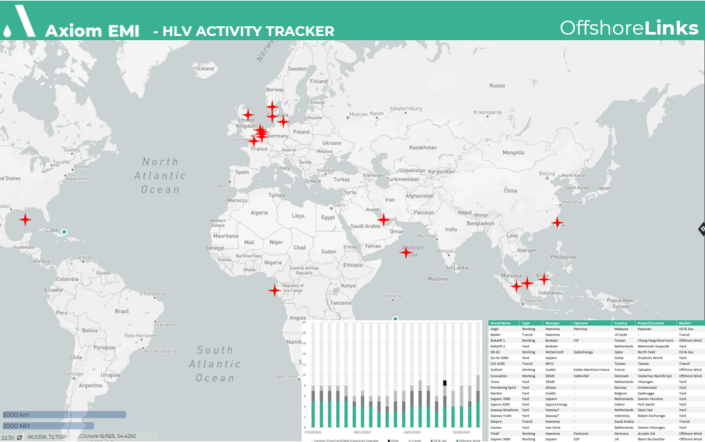Click the Offshore Wind legend swatch
This screenshot has height=442, width=705.
[457, 441]
